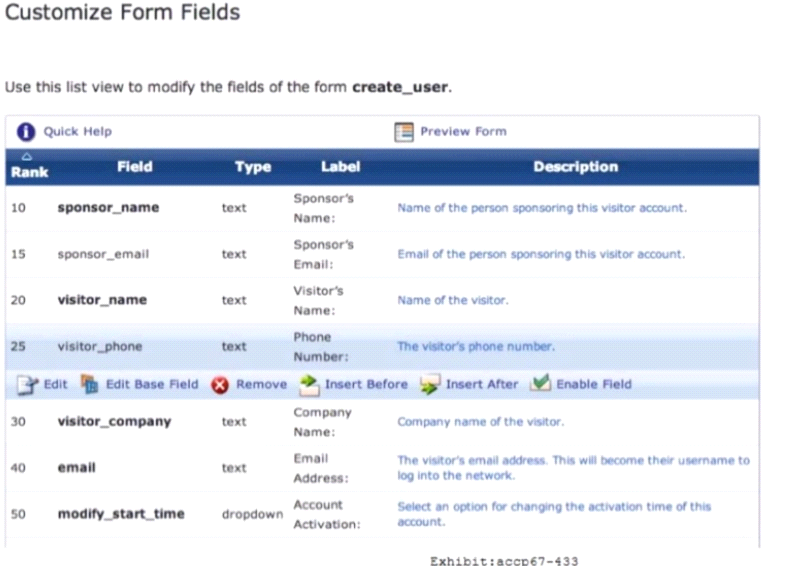
Task: Open the Preview Form link
Action: [x=463, y=132]
